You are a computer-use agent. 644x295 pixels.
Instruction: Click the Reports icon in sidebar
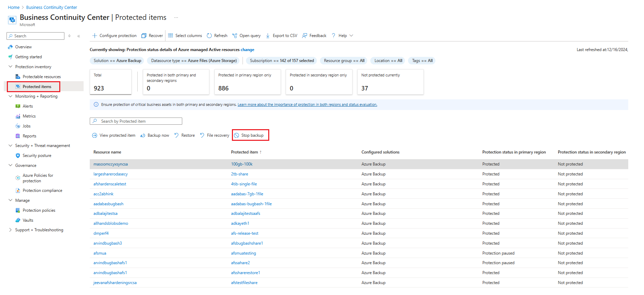18,136
